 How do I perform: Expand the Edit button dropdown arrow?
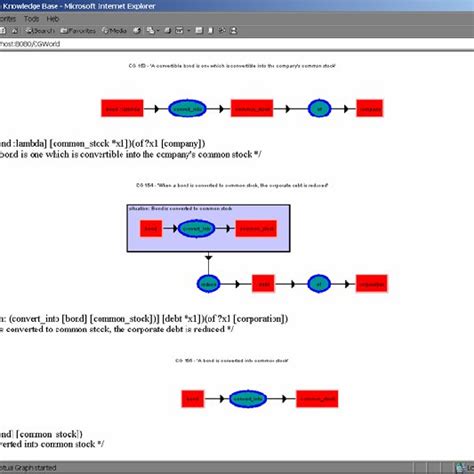[189, 31]
